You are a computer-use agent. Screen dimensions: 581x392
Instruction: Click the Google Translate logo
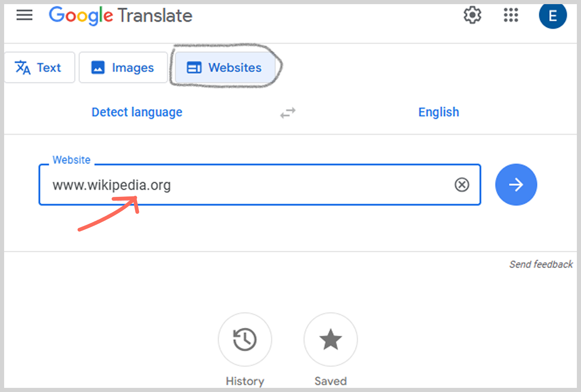pyautogui.click(x=120, y=16)
